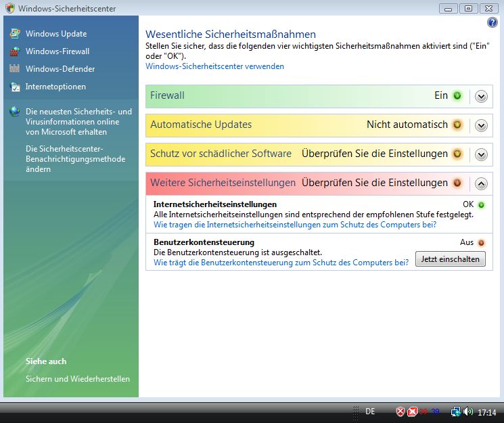
Task: Select Sicherheitscenter-Benachrichtigungsmethode ändern
Action: (75, 158)
